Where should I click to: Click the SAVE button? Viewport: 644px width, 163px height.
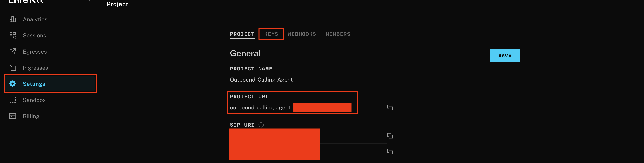[x=504, y=55]
